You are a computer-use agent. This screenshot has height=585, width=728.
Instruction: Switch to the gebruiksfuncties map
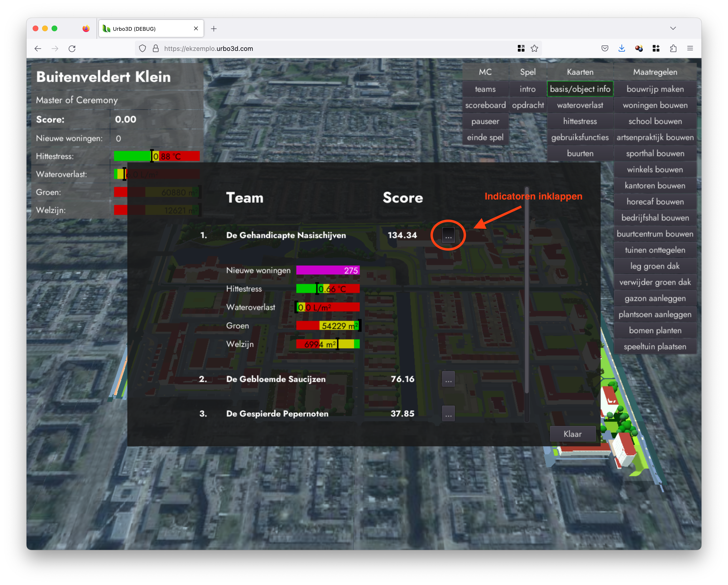[x=580, y=137]
